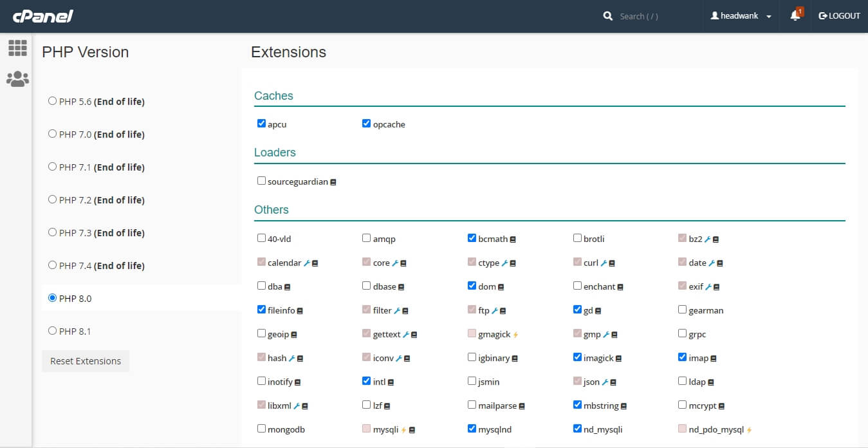The height and width of the screenshot is (448, 868).
Task: Log out using the LOGOUT link
Action: click(x=839, y=16)
